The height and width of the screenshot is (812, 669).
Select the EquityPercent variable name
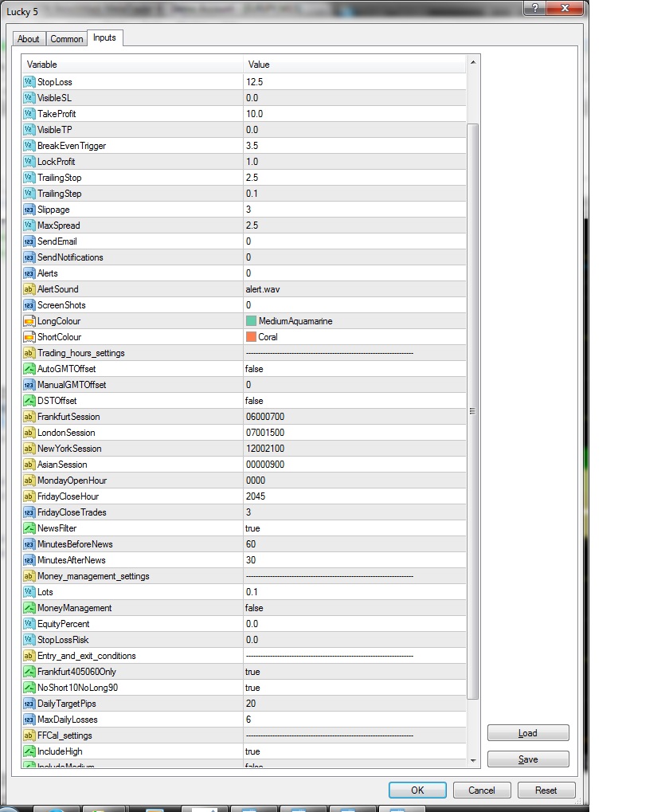click(x=63, y=624)
